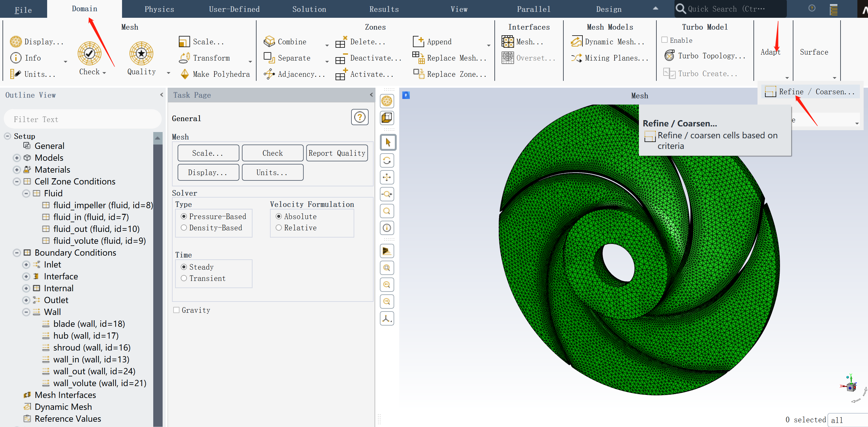
Task: Open the Surface dropdown arrow
Action: [834, 78]
